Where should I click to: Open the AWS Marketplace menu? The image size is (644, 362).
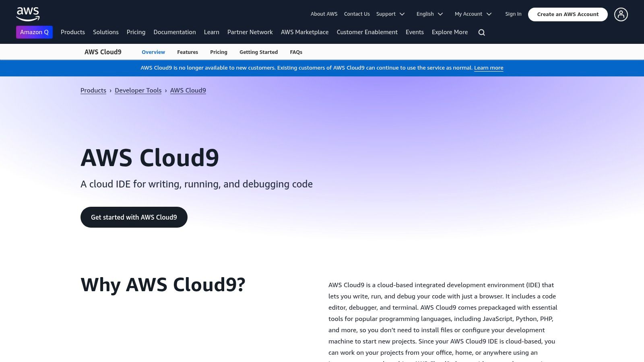(305, 32)
